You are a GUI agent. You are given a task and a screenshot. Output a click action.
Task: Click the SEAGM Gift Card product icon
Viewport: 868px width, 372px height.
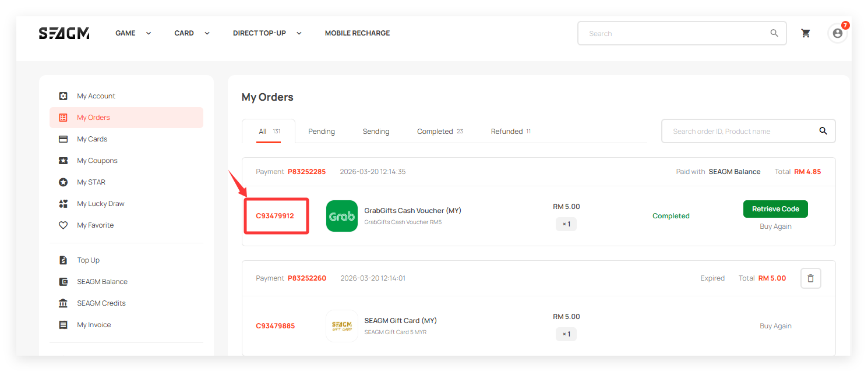[342, 326]
